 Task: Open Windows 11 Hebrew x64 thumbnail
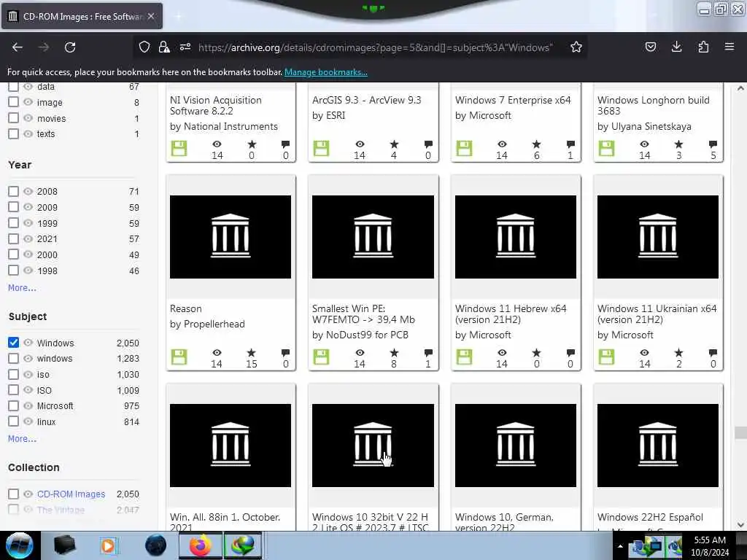516,237
